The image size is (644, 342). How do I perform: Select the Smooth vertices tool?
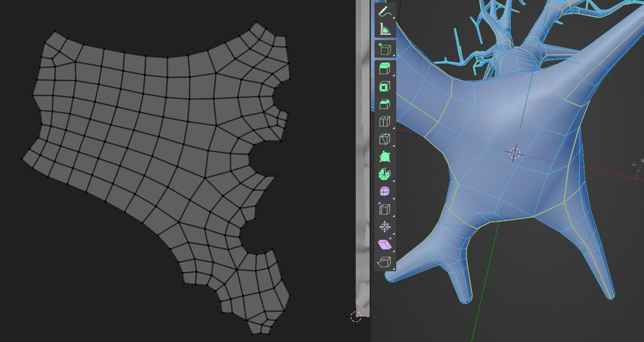(385, 191)
